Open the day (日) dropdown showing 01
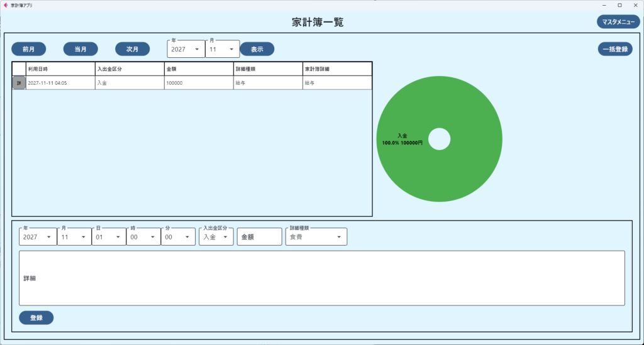Screen dimensions: 644x345 point(109,237)
